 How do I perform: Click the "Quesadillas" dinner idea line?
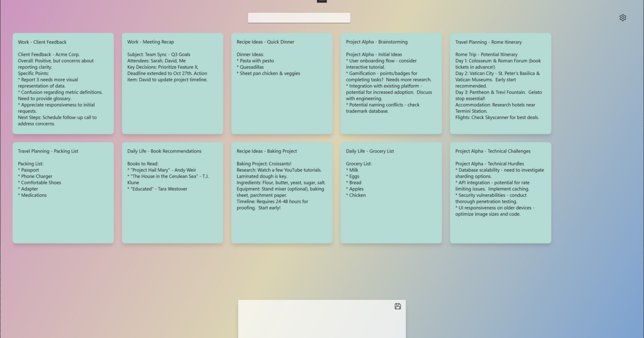click(x=252, y=67)
